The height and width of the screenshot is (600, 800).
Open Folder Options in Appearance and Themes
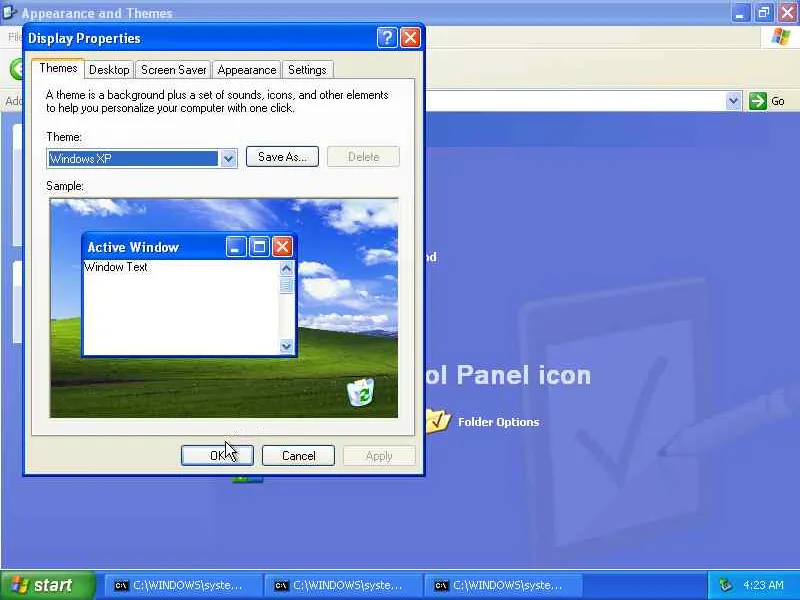pyautogui.click(x=498, y=422)
